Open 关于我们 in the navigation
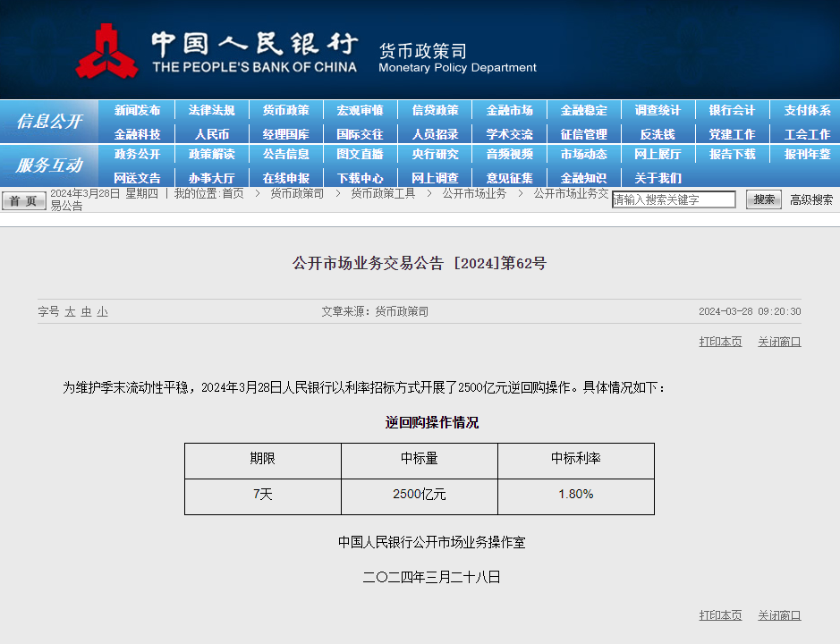This screenshot has width=840, height=644. (x=658, y=178)
